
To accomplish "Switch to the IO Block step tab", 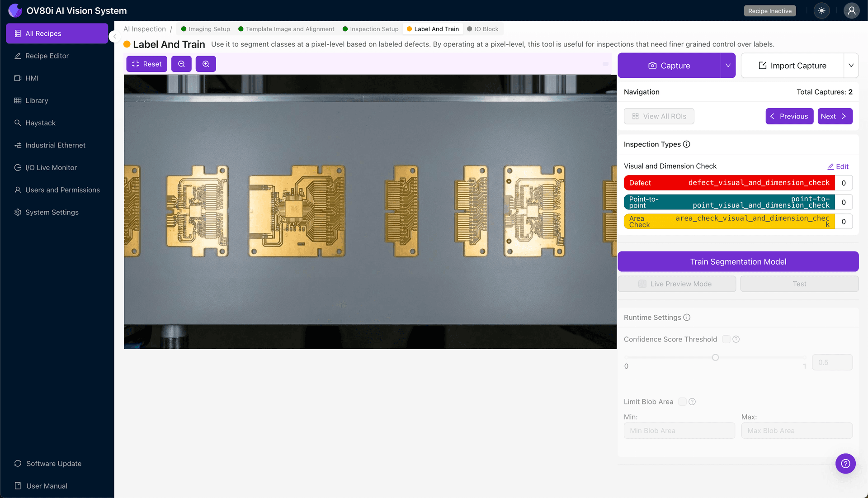I will [483, 29].
